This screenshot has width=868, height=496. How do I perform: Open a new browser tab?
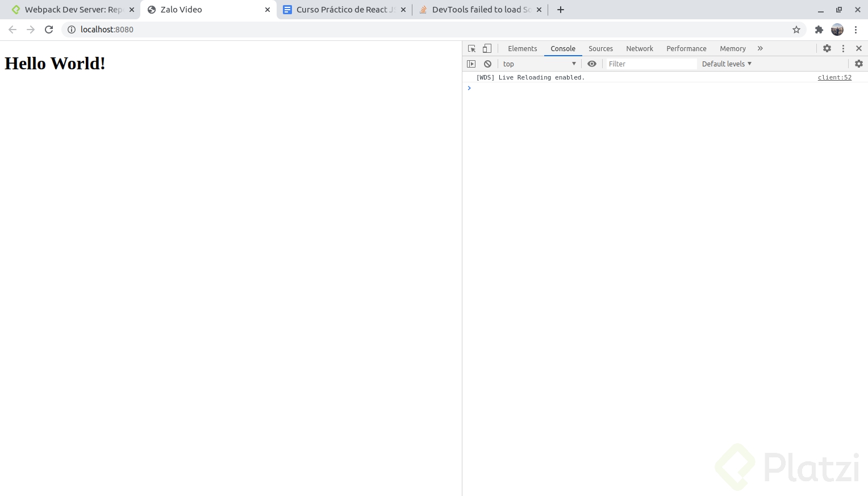pyautogui.click(x=561, y=9)
